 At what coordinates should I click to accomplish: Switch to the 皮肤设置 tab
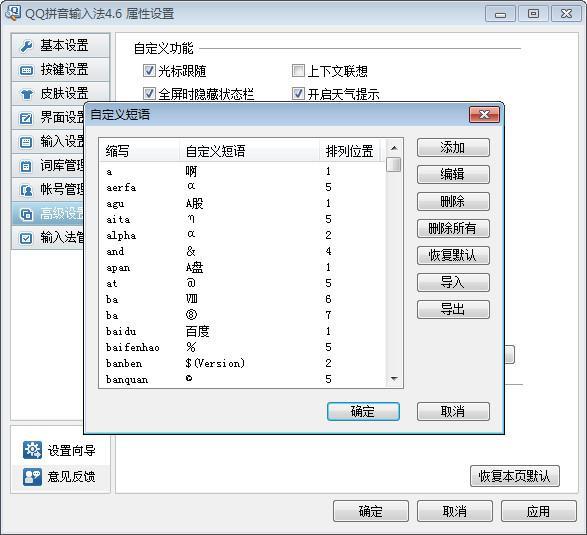point(60,94)
